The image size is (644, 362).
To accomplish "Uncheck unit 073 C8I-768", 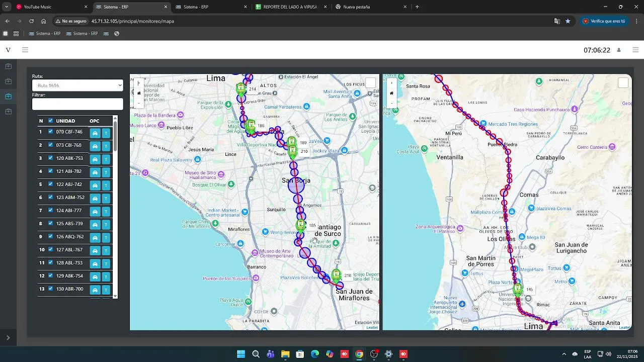I will (50, 145).
